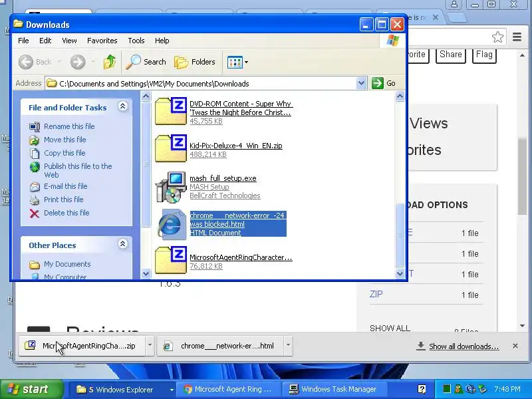Viewport: 532px width, 399px height.
Task: Collapse the File and Folder Tasks panel
Action: (x=122, y=106)
